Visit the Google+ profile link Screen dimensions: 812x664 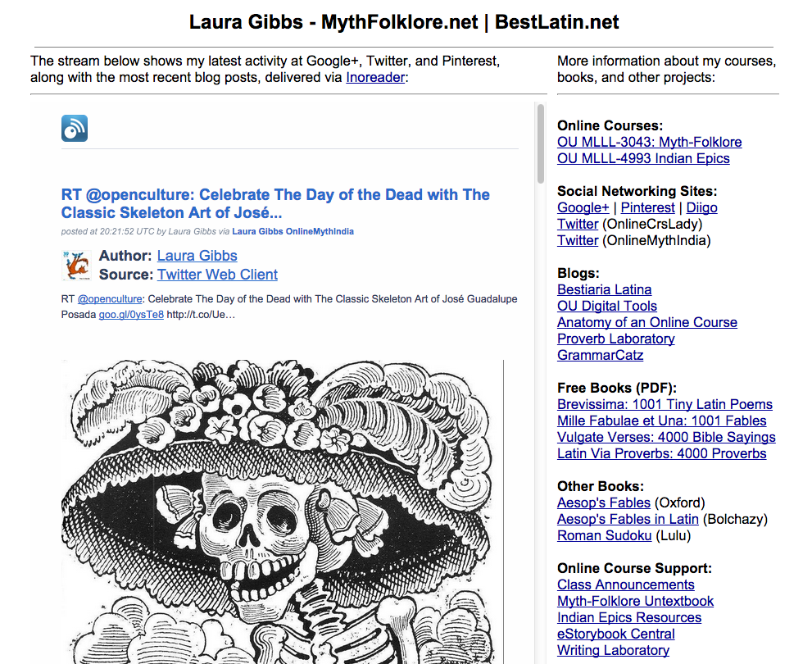[583, 207]
